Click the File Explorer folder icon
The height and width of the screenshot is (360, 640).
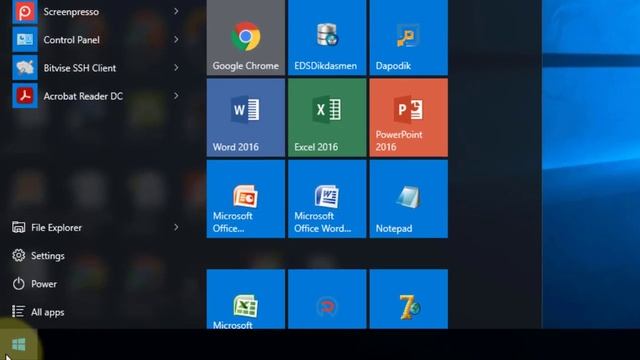click(18, 227)
